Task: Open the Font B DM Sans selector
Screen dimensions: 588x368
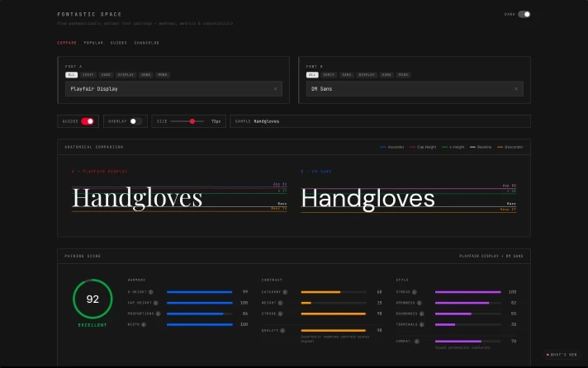Action: pyautogui.click(x=415, y=89)
